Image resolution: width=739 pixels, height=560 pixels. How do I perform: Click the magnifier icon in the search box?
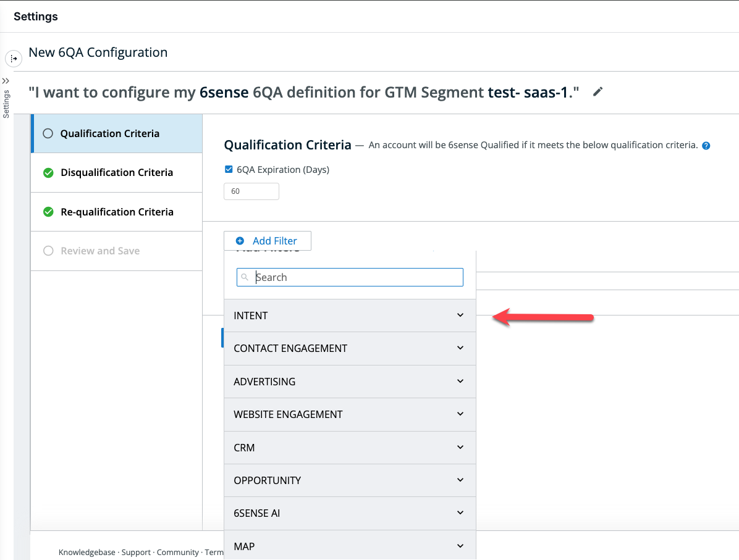[245, 277]
